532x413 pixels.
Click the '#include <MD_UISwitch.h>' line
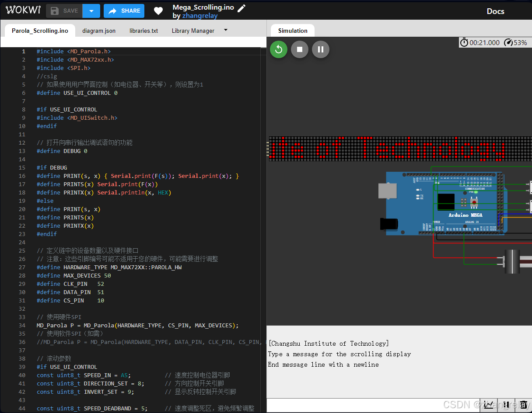point(77,118)
